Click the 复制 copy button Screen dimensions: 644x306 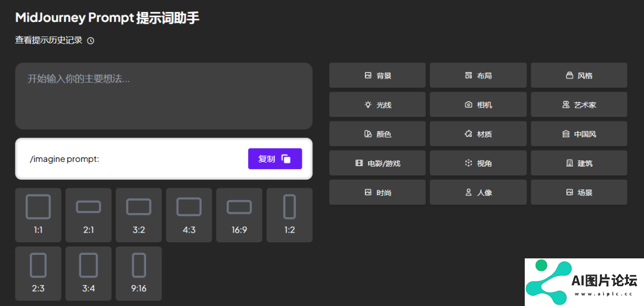(275, 159)
